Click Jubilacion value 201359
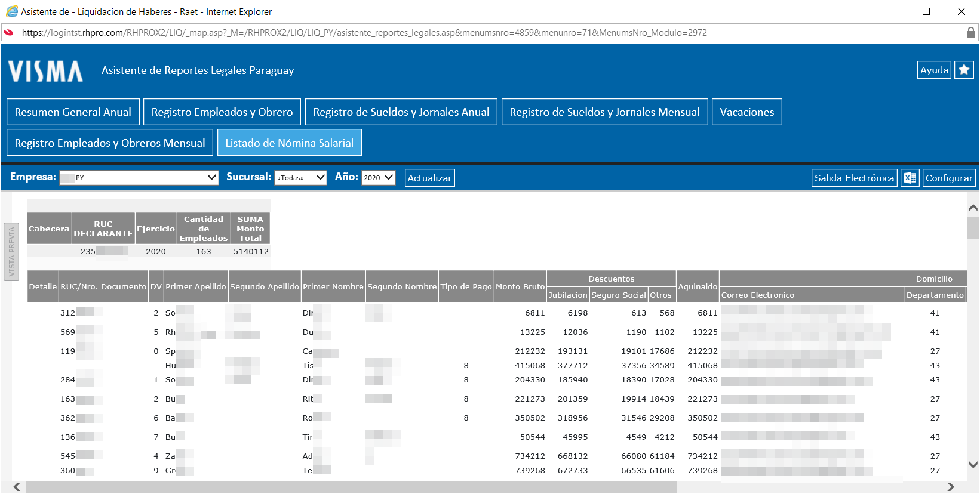This screenshot has width=980, height=494. tap(573, 399)
